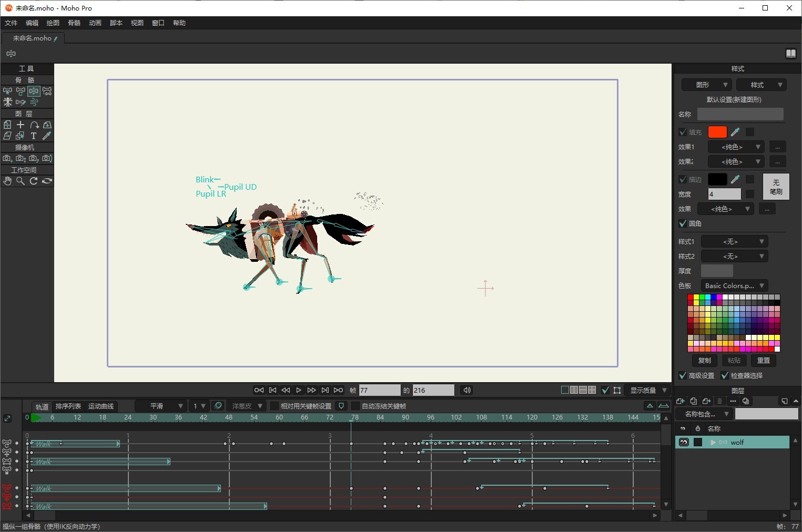Select the Pan Workspace hand tool
Viewport: 802px width, 532px height.
7,181
